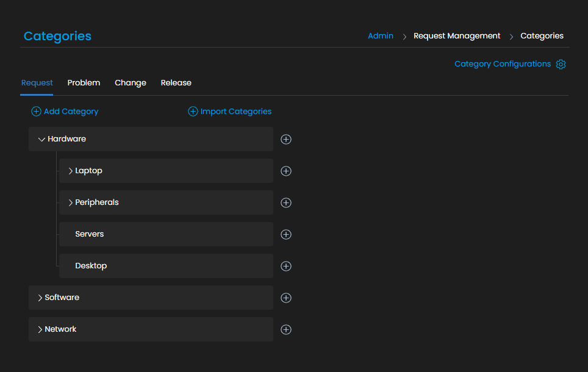Open Category Configurations gear icon
Image resolution: width=588 pixels, height=372 pixels.
561,64
